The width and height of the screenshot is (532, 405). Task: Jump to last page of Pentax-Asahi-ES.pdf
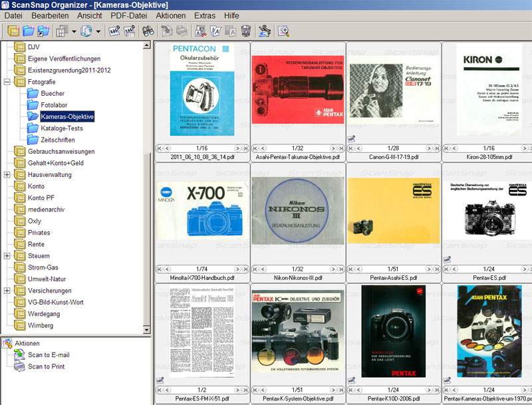[437, 269]
